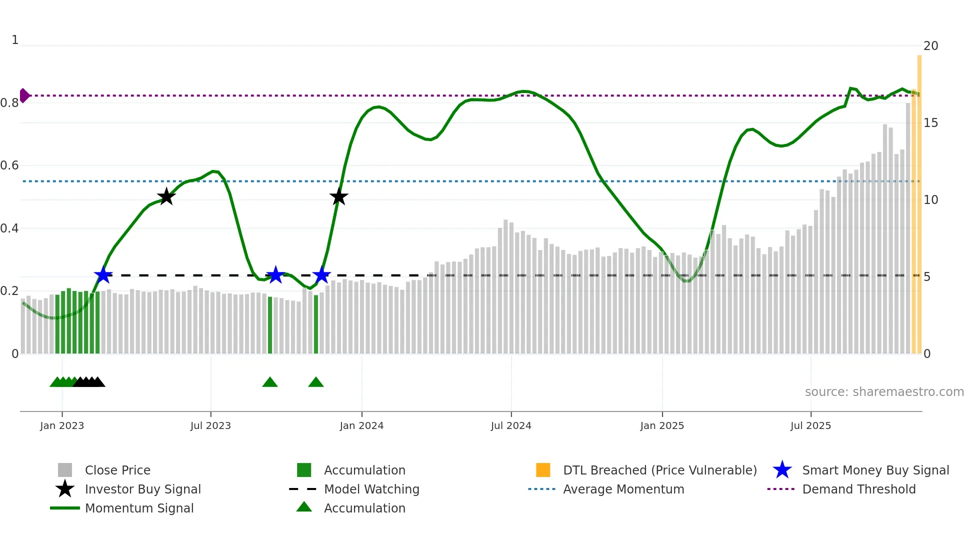Viewport: 980px width, 551px height.
Task: Click the green triangle nearest Jan 2024
Action: tap(316, 382)
